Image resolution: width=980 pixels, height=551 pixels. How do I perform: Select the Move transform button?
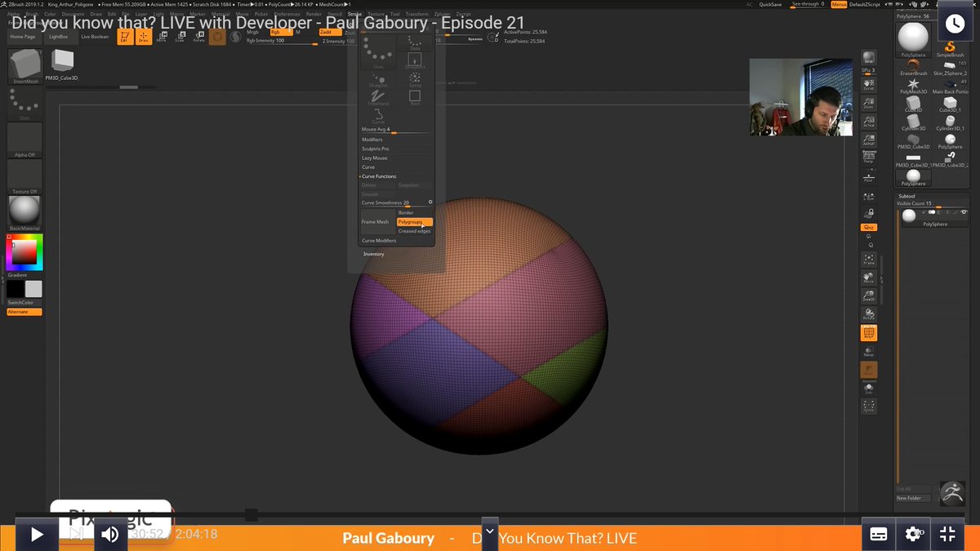coord(161,37)
